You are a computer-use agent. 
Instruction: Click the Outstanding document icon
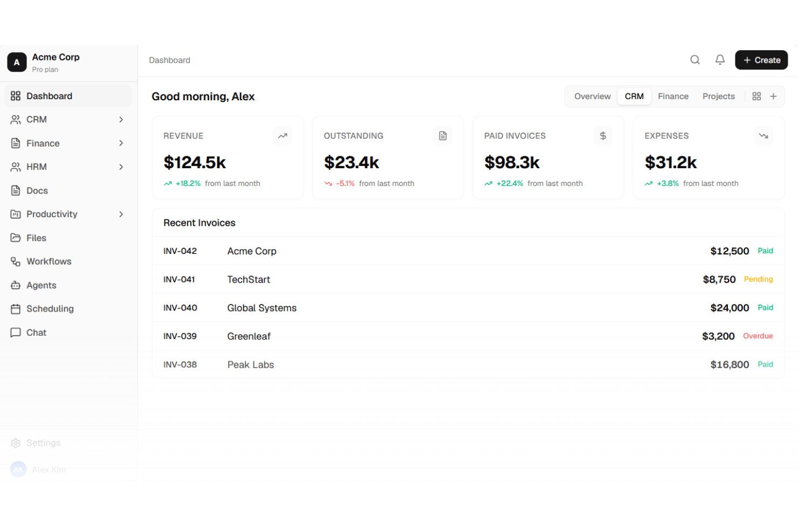(443, 136)
